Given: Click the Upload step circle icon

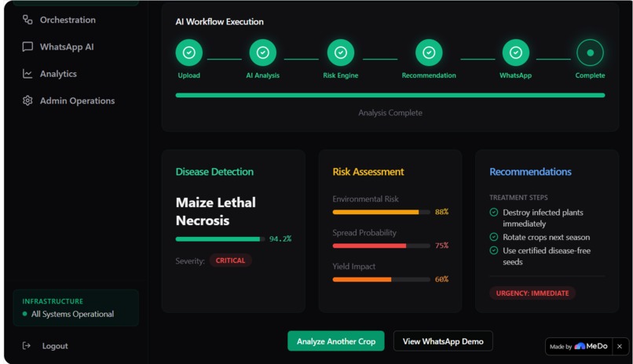Looking at the screenshot, I should click(189, 53).
